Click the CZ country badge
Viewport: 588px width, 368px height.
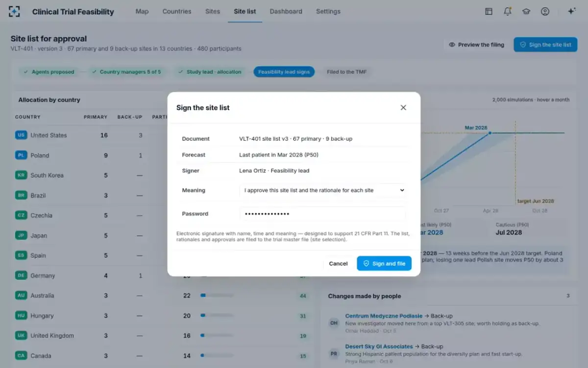(x=21, y=215)
